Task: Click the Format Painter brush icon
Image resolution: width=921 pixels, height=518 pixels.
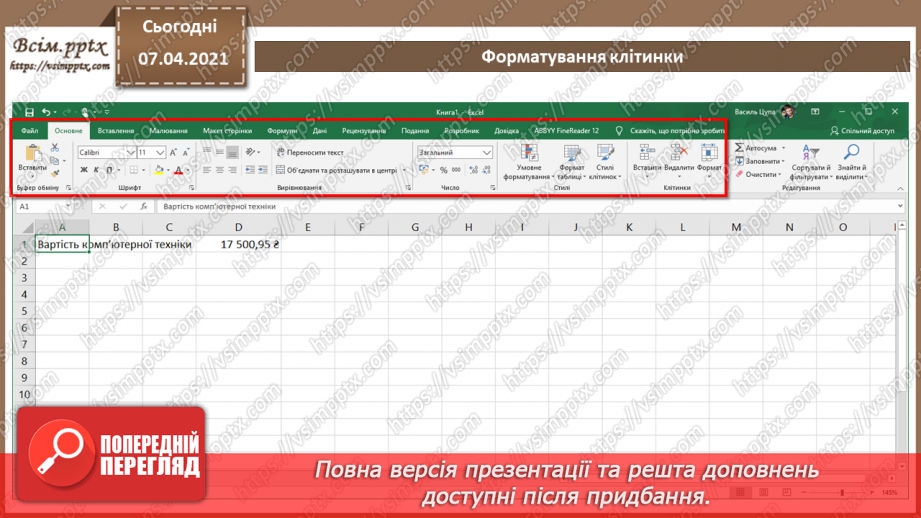Action: tap(55, 173)
